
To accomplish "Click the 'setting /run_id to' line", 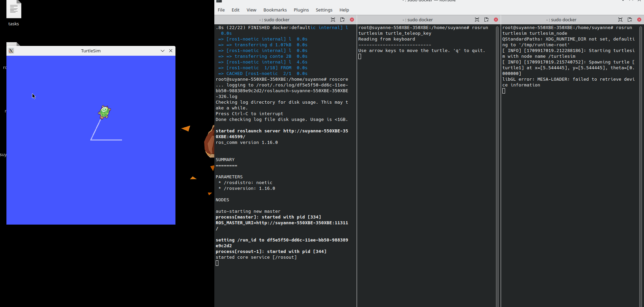I will tap(282, 243).
